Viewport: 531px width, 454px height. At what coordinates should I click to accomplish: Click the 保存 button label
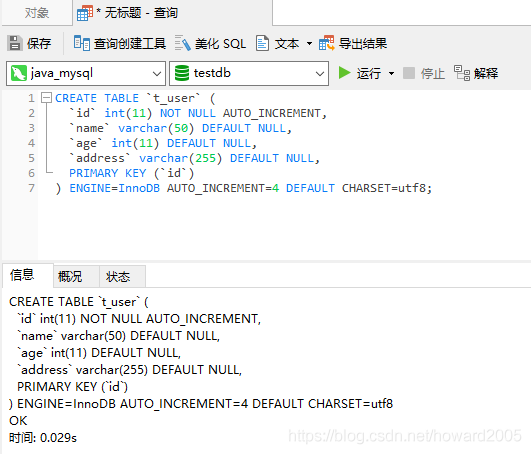[x=39, y=43]
